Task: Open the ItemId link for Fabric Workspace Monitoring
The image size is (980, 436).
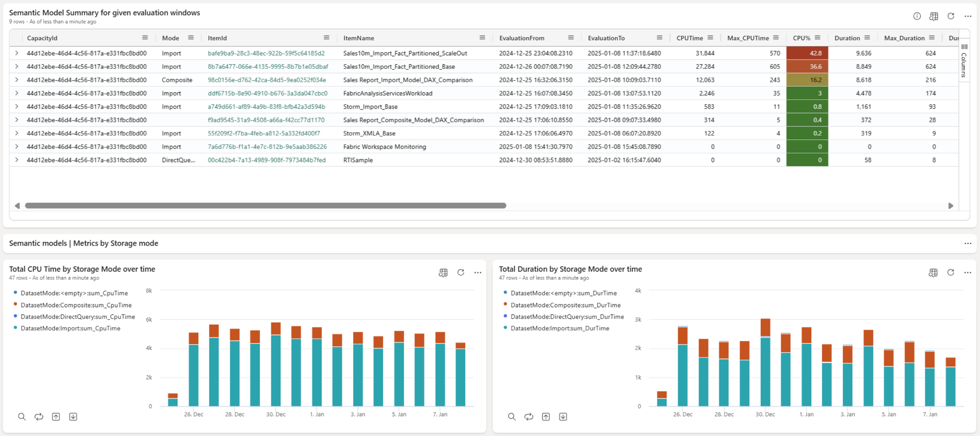Action: [x=267, y=147]
